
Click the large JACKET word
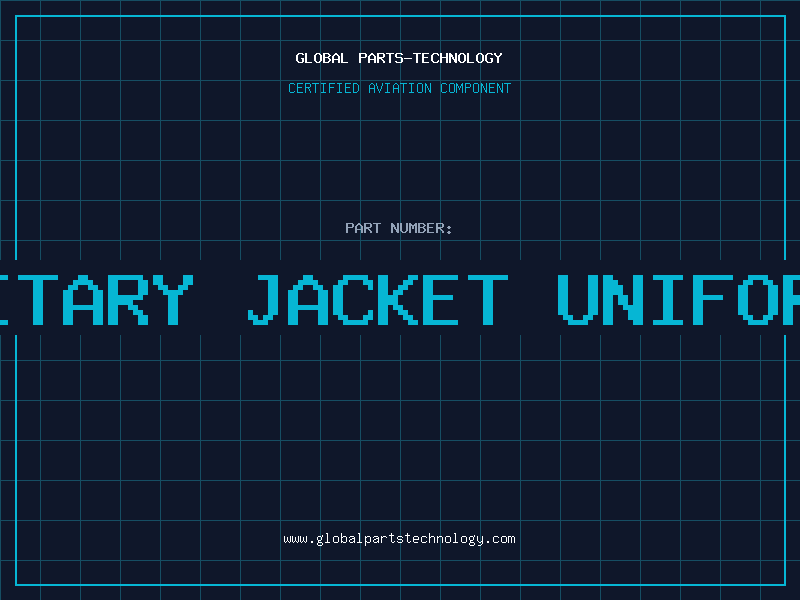click(378, 299)
